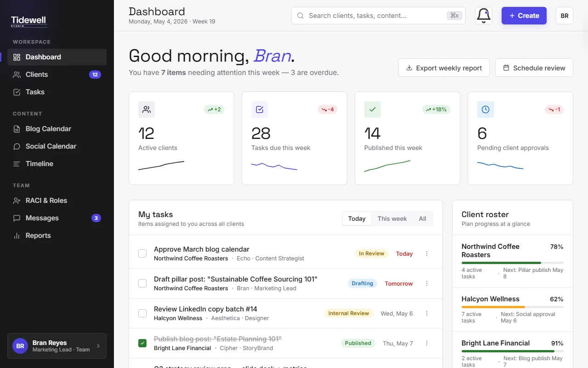Screen dimensions: 588x368
Task: Click the search magnifier icon
Action: pos(300,16)
